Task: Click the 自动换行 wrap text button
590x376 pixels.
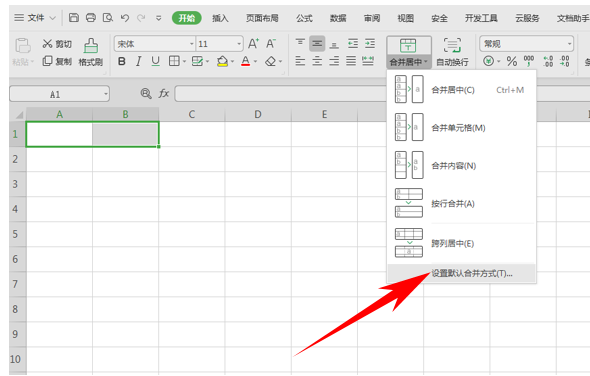Action: coord(452,52)
